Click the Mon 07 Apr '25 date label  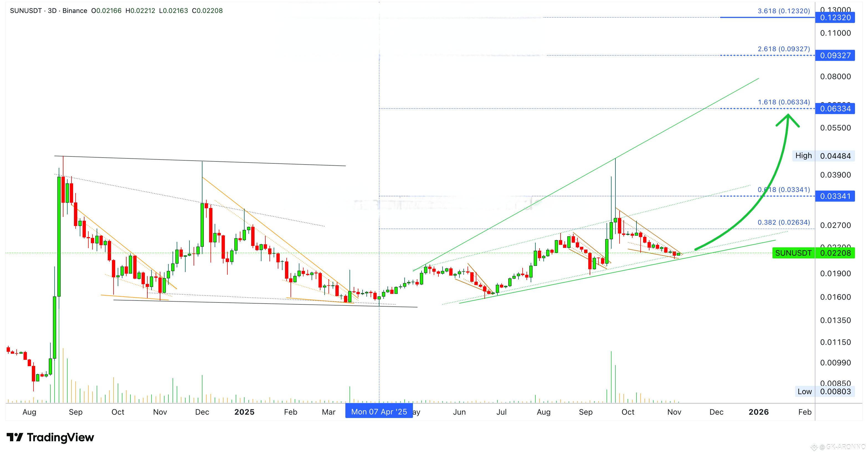click(x=379, y=412)
